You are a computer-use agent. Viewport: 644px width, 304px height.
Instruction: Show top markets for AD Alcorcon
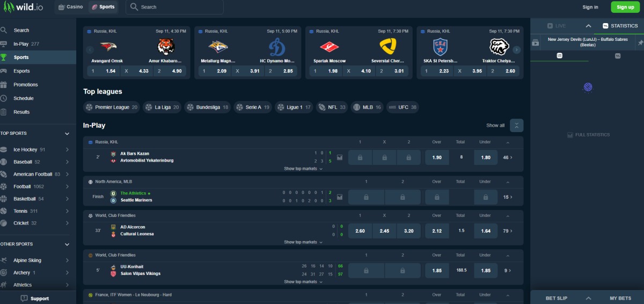click(303, 242)
